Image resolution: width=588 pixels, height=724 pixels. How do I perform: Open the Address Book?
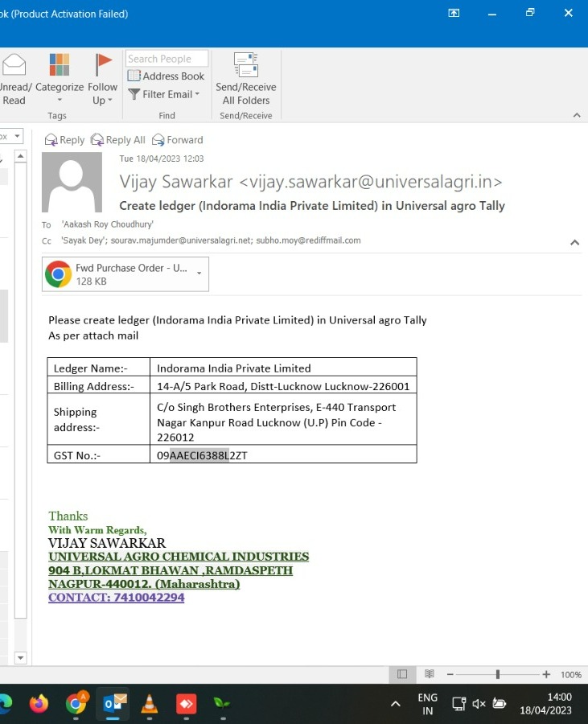pyautogui.click(x=167, y=76)
